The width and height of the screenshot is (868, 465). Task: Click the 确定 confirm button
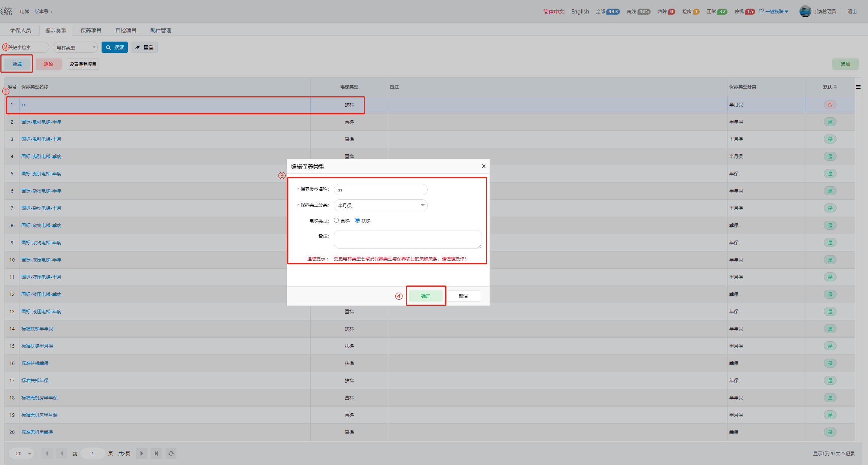pyautogui.click(x=426, y=296)
